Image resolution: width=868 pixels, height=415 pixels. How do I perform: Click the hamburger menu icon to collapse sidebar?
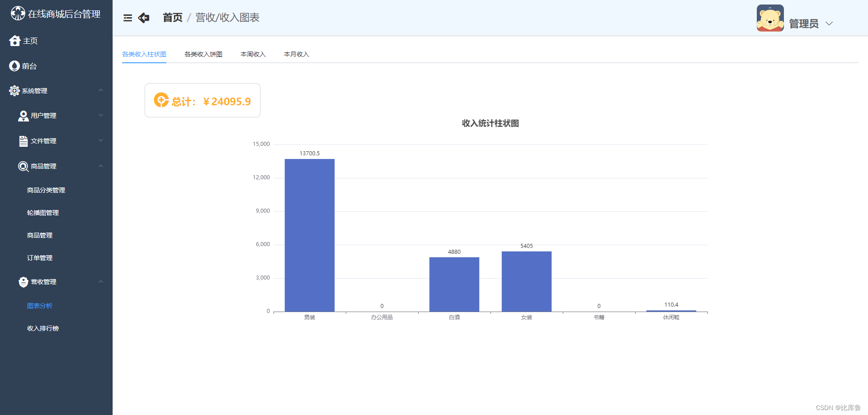pyautogui.click(x=127, y=18)
